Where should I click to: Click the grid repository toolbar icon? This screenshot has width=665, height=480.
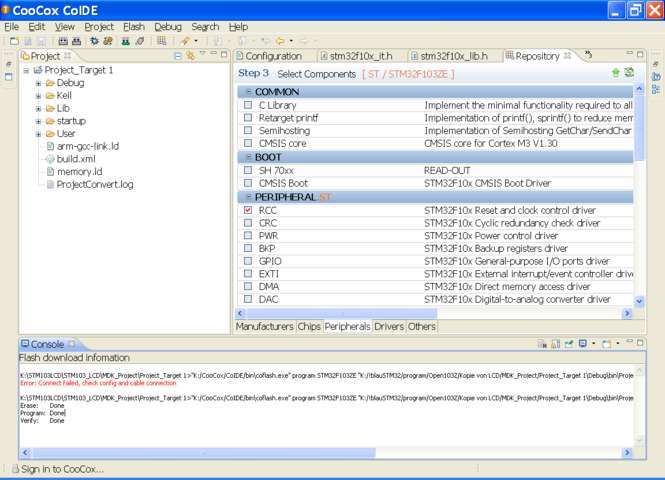[162, 41]
